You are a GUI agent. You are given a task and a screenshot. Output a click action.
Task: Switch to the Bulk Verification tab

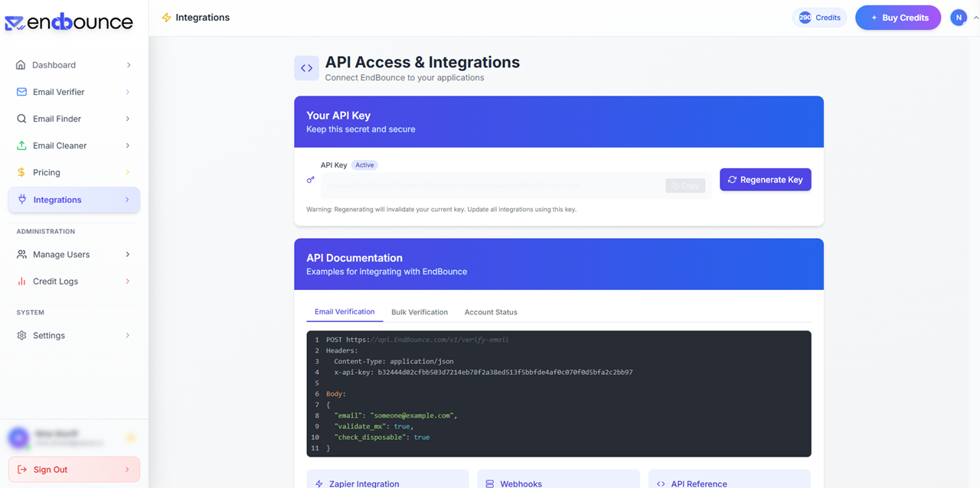420,312
